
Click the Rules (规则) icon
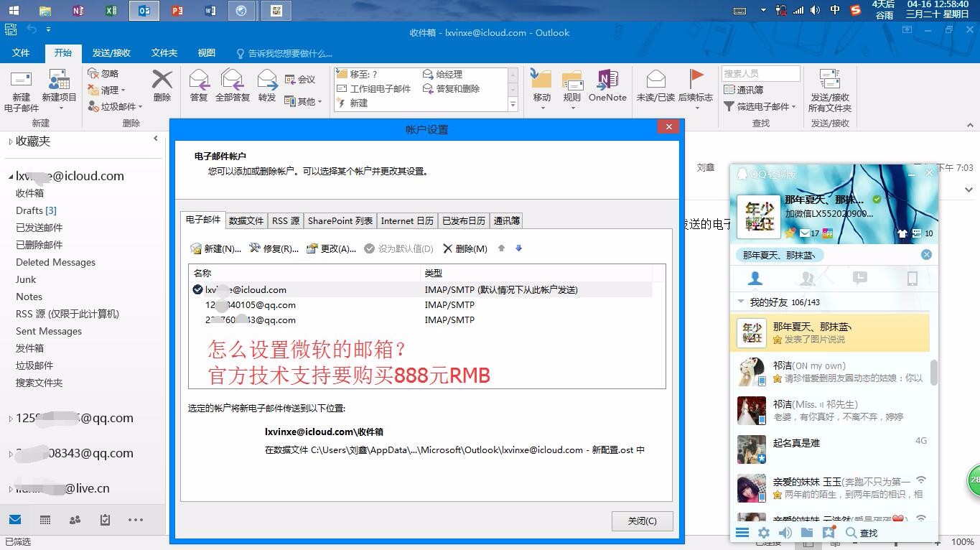coord(571,84)
